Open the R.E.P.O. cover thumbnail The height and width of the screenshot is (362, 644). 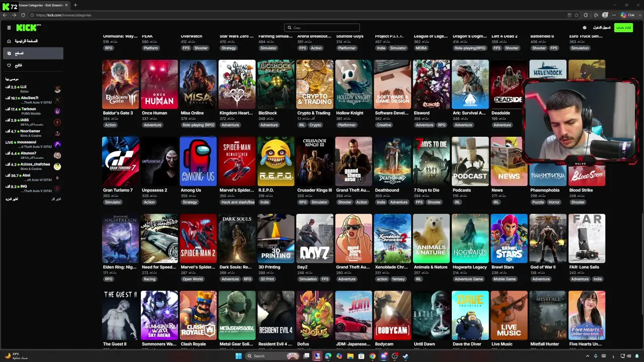tap(276, 161)
